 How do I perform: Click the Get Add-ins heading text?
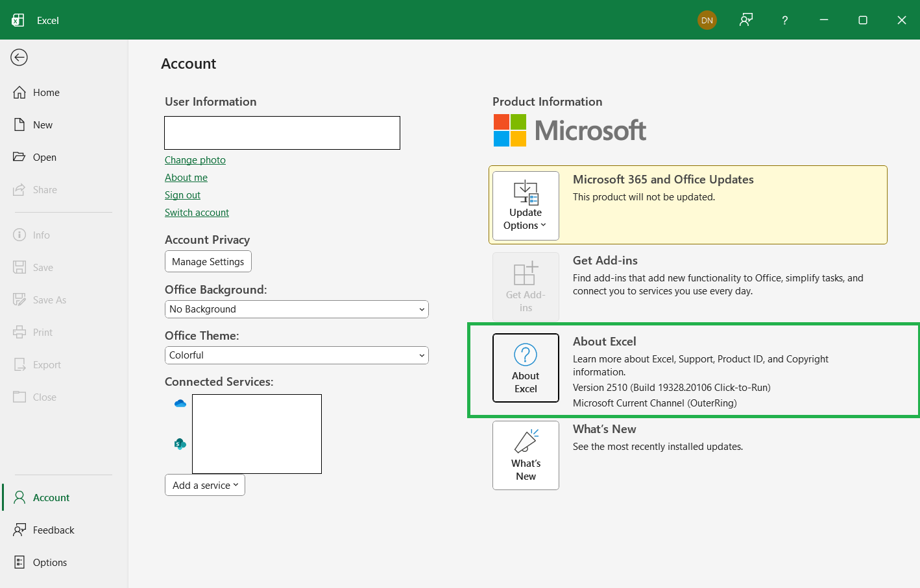(x=605, y=261)
